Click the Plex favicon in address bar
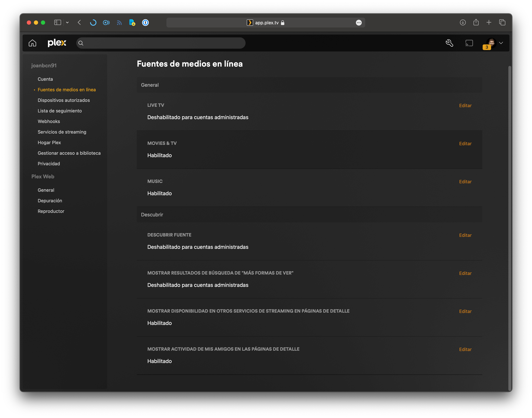Viewport: 532px width, 418px height. click(x=250, y=23)
